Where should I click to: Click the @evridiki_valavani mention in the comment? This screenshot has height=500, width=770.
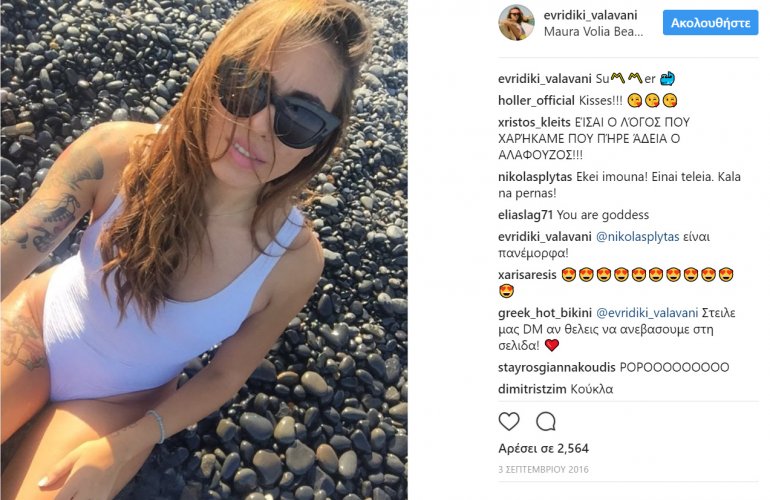pyautogui.click(x=647, y=313)
